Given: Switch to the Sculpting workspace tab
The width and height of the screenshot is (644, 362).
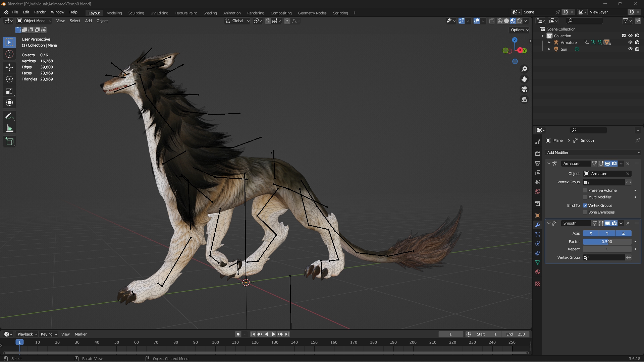Looking at the screenshot, I should click(136, 13).
